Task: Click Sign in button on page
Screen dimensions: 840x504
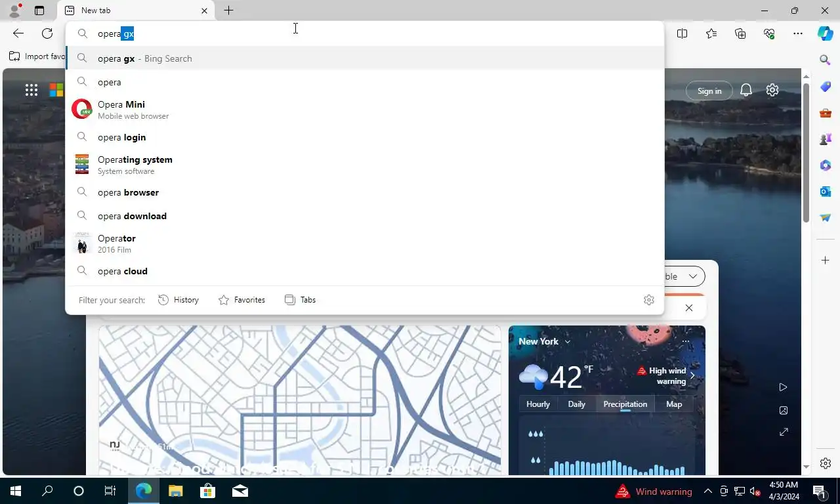Action: pos(709,91)
